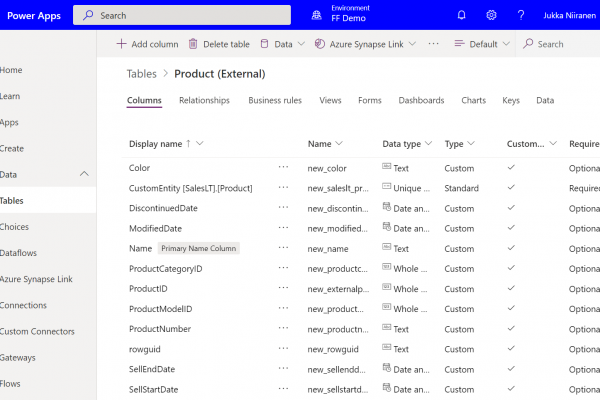Viewport: 600px width, 400px height.
Task: Open the toolbar more commands ellipsis
Action: point(434,44)
